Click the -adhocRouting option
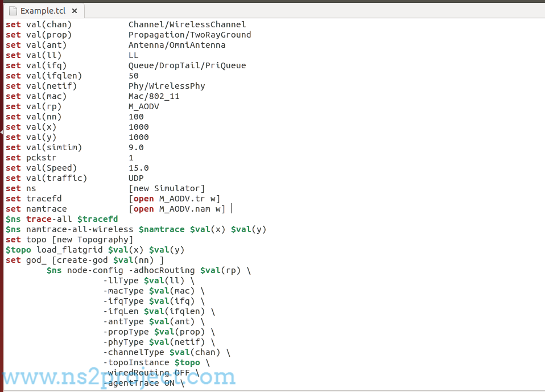The image size is (545, 392). [162, 270]
